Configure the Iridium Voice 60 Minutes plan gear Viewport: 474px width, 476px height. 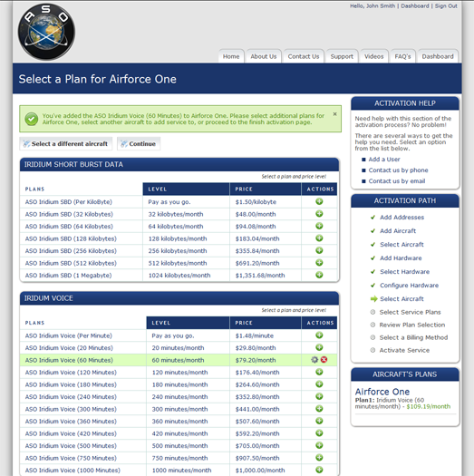[x=314, y=360]
